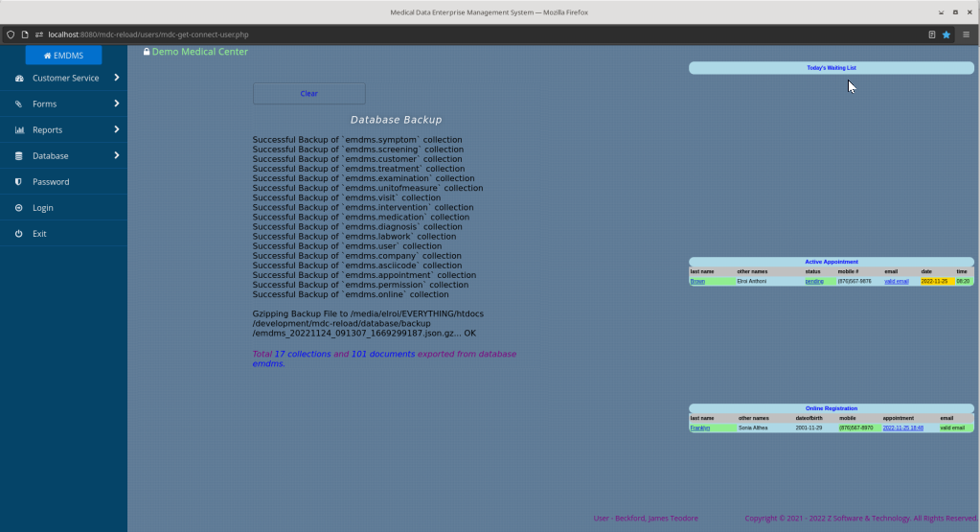The height and width of the screenshot is (532, 980).
Task: Click the Password shield icon
Action: (x=19, y=182)
